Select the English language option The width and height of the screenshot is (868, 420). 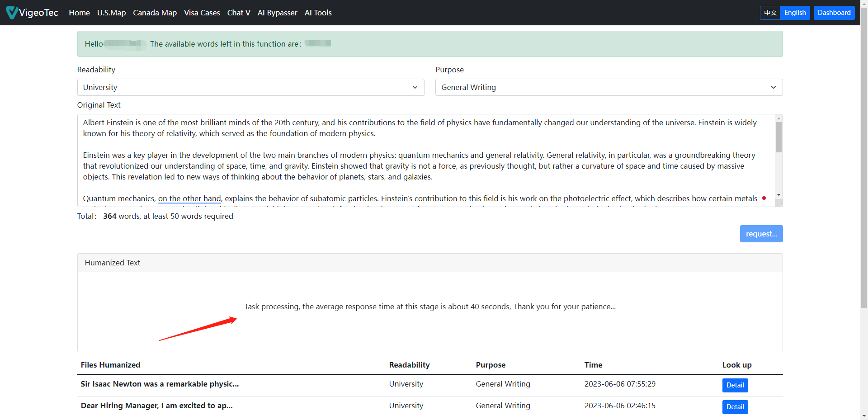[795, 13]
